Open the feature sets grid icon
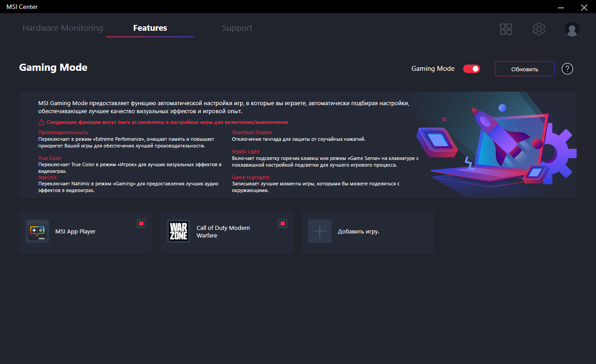596x364 pixels. (x=506, y=29)
